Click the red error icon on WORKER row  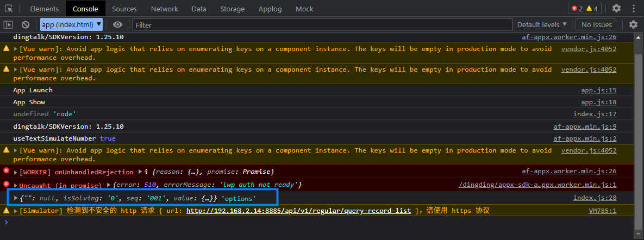point(7,171)
